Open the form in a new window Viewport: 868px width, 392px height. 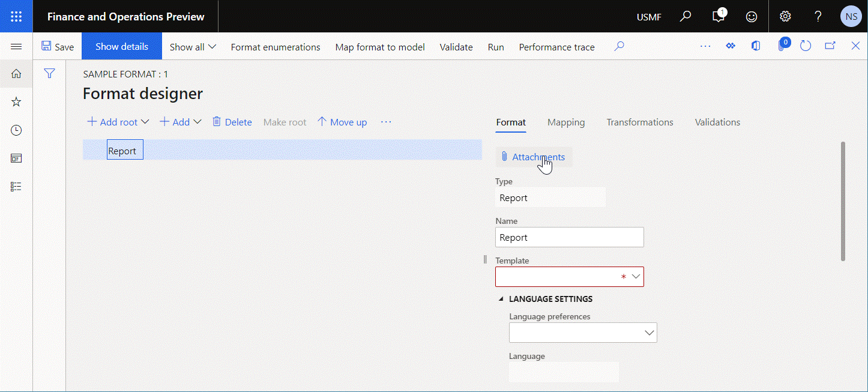tap(830, 45)
